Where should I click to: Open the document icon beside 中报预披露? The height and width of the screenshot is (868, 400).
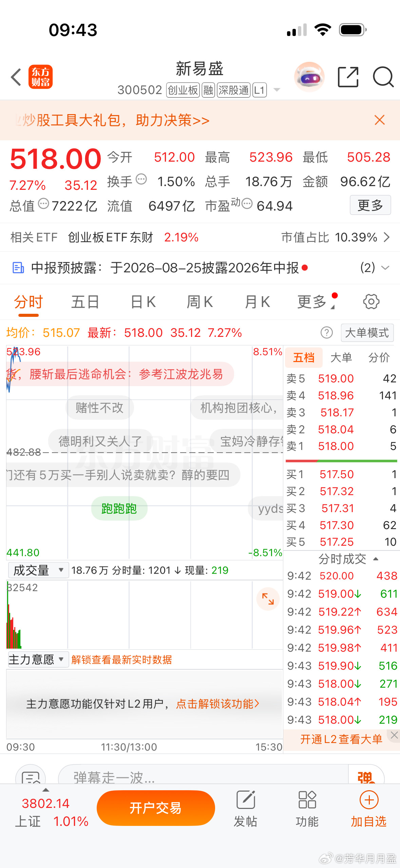18,268
